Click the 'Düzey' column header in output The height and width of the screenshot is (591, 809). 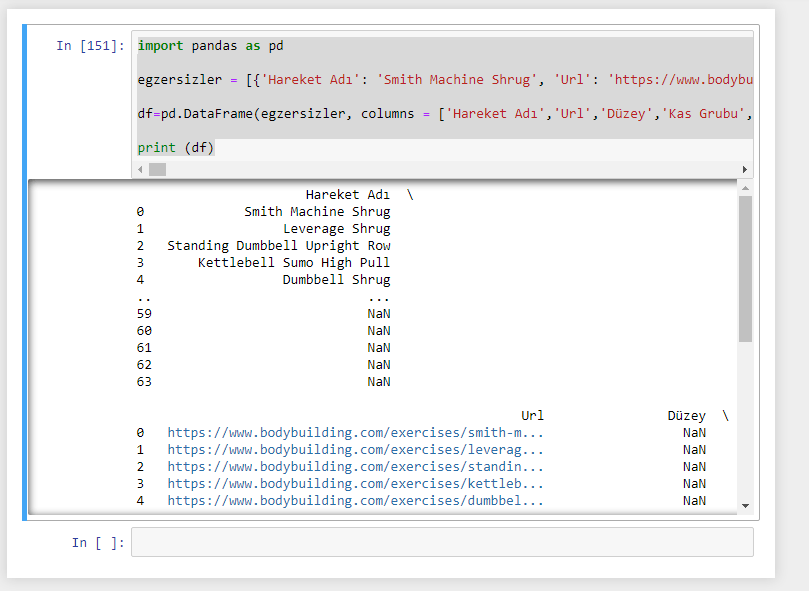pos(687,416)
